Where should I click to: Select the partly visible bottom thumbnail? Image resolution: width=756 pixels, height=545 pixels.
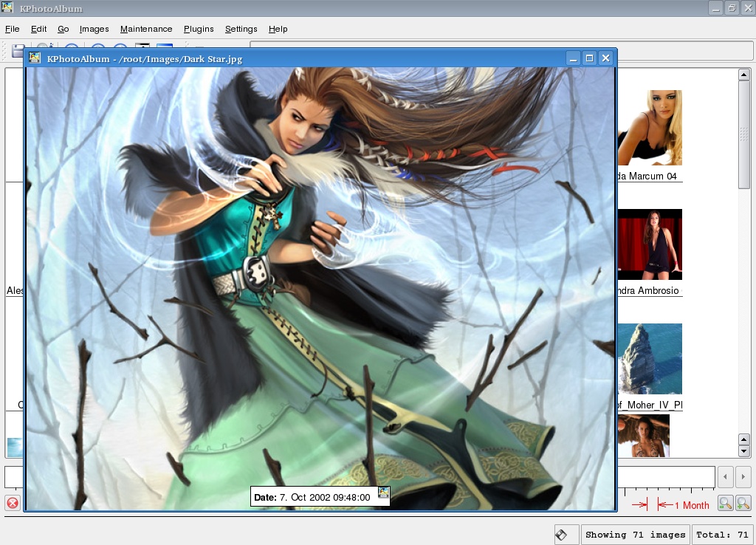click(644, 436)
